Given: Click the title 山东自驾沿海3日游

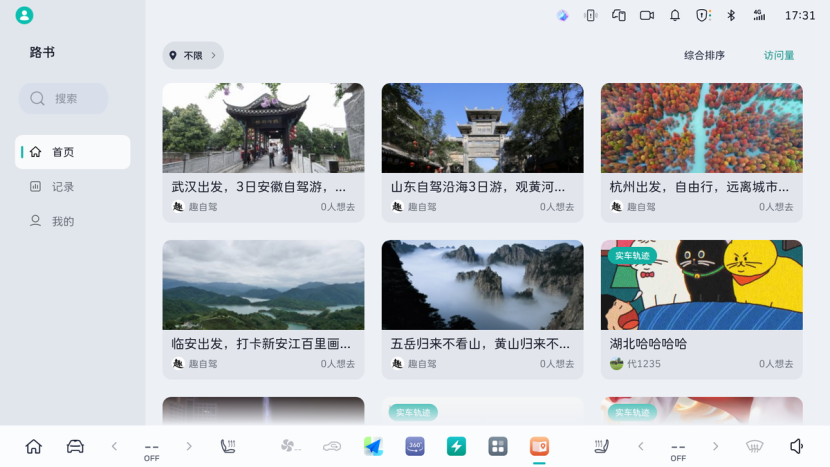Looking at the screenshot, I should click(x=477, y=187).
